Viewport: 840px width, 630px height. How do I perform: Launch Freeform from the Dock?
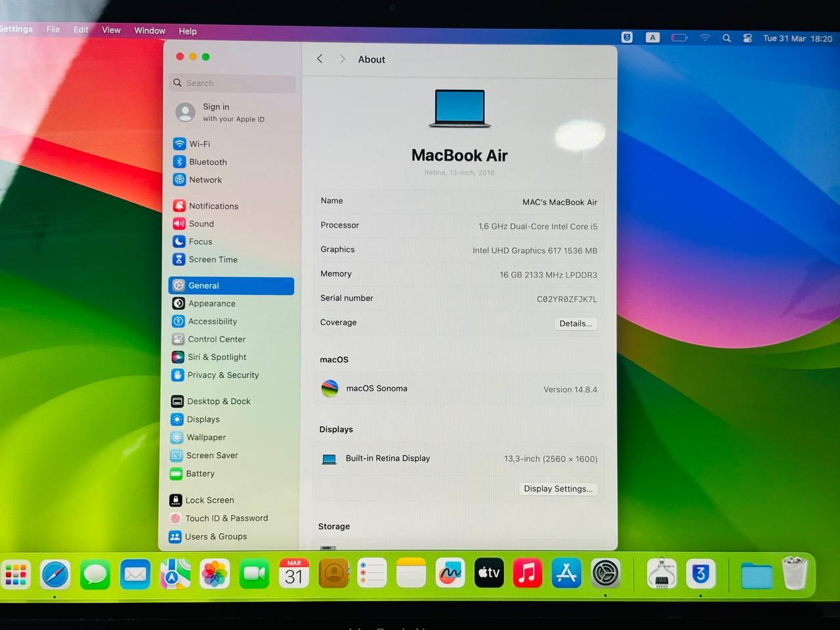click(x=450, y=573)
